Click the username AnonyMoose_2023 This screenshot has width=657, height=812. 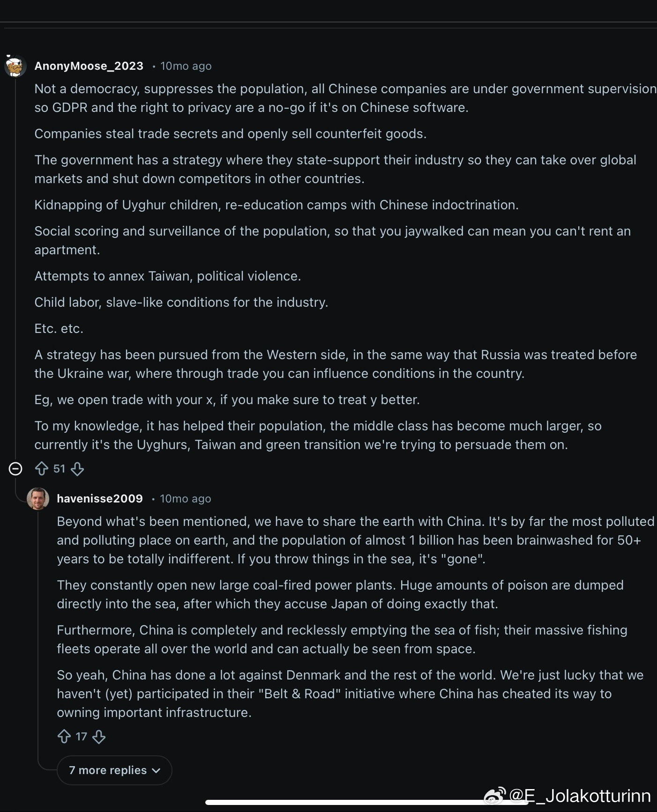(x=89, y=66)
